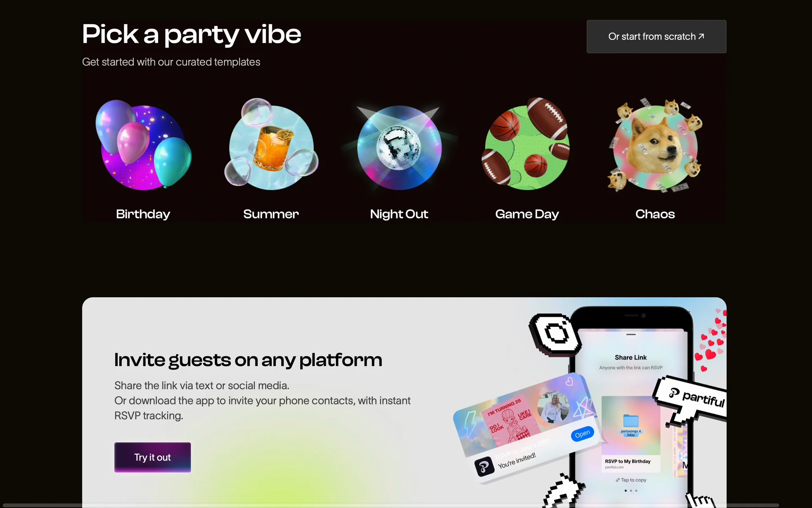Viewport: 812px width, 508px height.
Task: Select the Birthday balloons template icon
Action: pyautogui.click(x=143, y=145)
